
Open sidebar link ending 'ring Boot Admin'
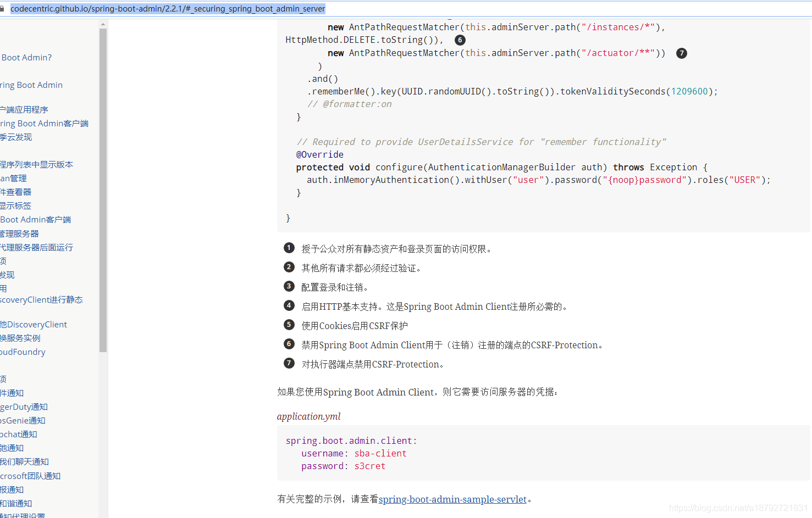pyautogui.click(x=31, y=85)
